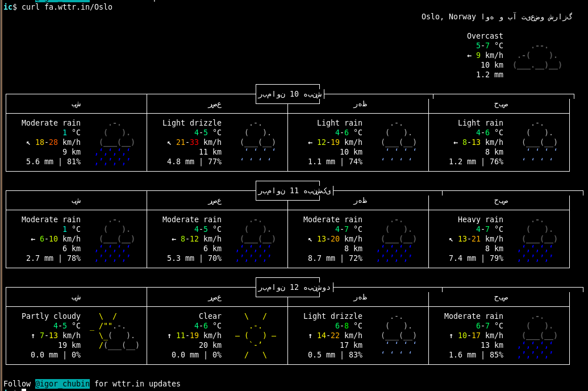Viewport: 588px width, 391px height.
Task: Click heavy rain icon beside 7.4 mm | 79%
Action: [x=537, y=239]
